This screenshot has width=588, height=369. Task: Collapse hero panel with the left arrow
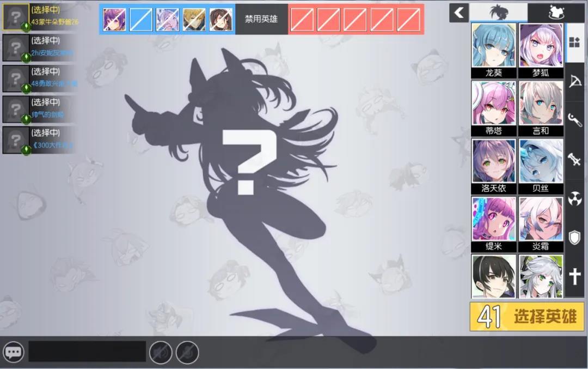pyautogui.click(x=459, y=13)
